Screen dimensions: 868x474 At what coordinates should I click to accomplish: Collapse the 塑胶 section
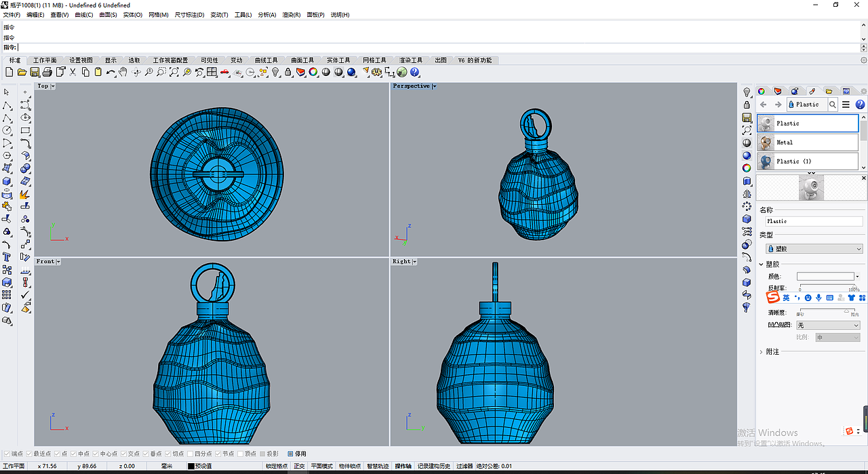(x=762, y=264)
